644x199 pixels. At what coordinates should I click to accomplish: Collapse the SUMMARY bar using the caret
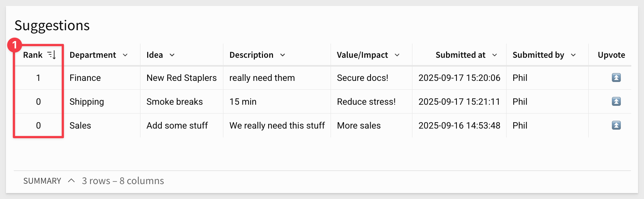pos(71,181)
